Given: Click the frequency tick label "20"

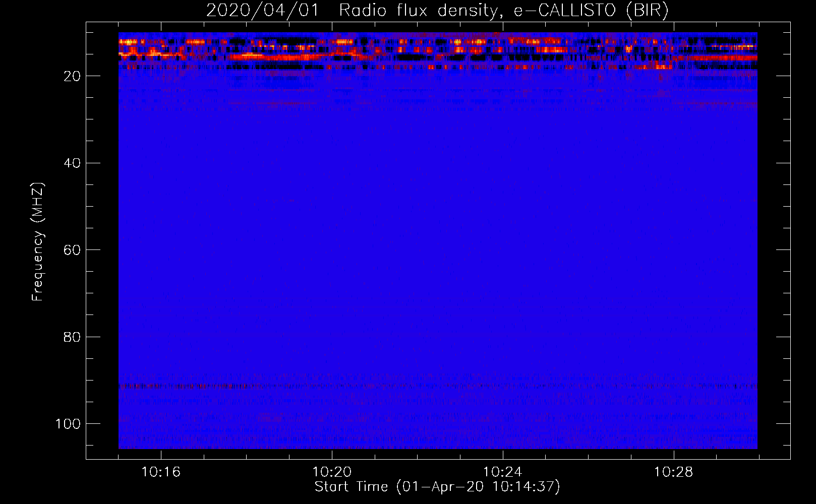Looking at the screenshot, I should click(73, 76).
